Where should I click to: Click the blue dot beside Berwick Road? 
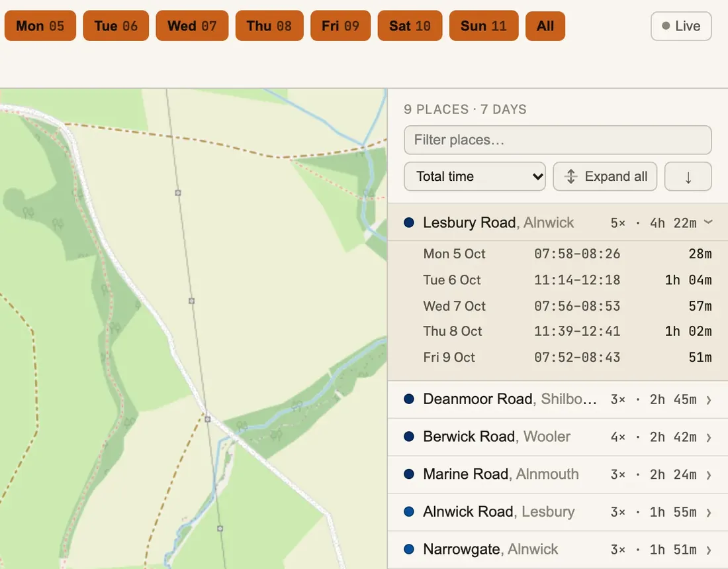[409, 437]
